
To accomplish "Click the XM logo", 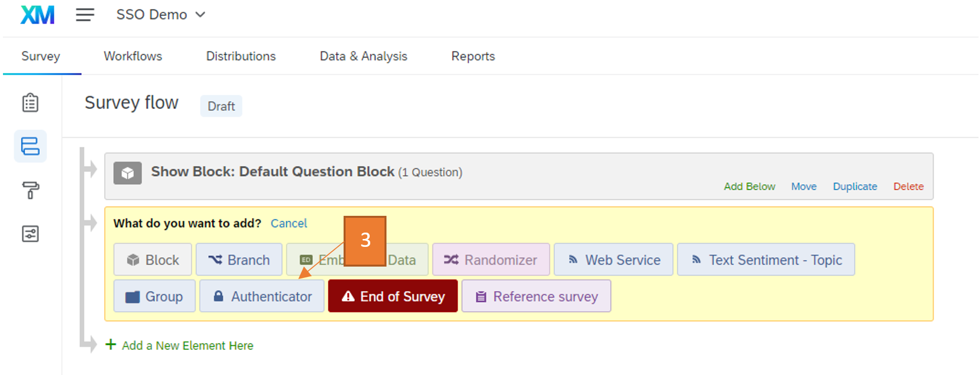I will tap(37, 15).
